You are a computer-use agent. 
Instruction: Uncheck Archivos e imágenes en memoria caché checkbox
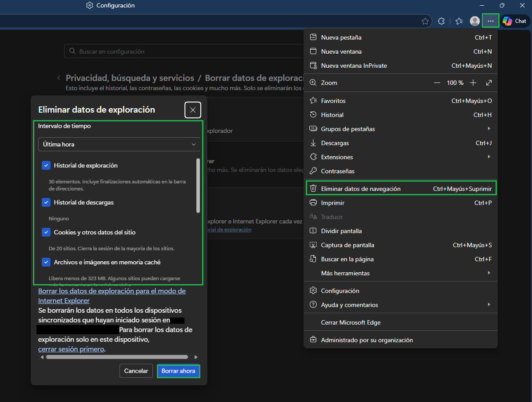click(46, 262)
